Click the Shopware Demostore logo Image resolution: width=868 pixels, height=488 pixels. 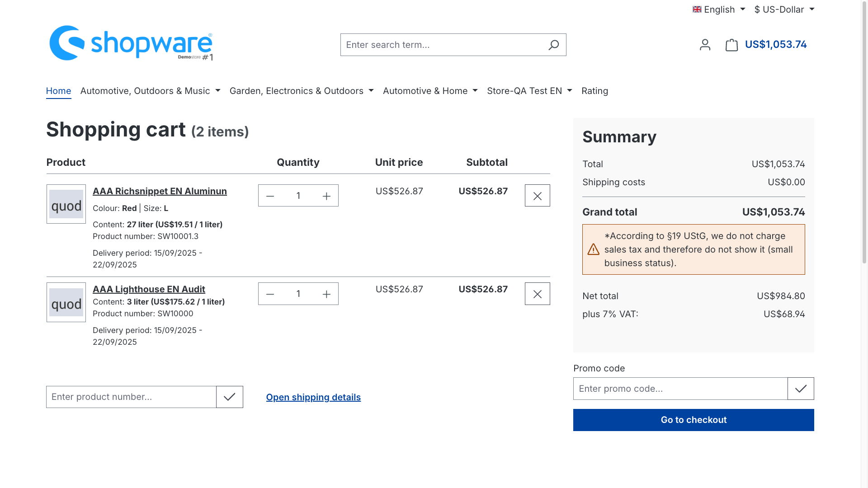(x=131, y=43)
